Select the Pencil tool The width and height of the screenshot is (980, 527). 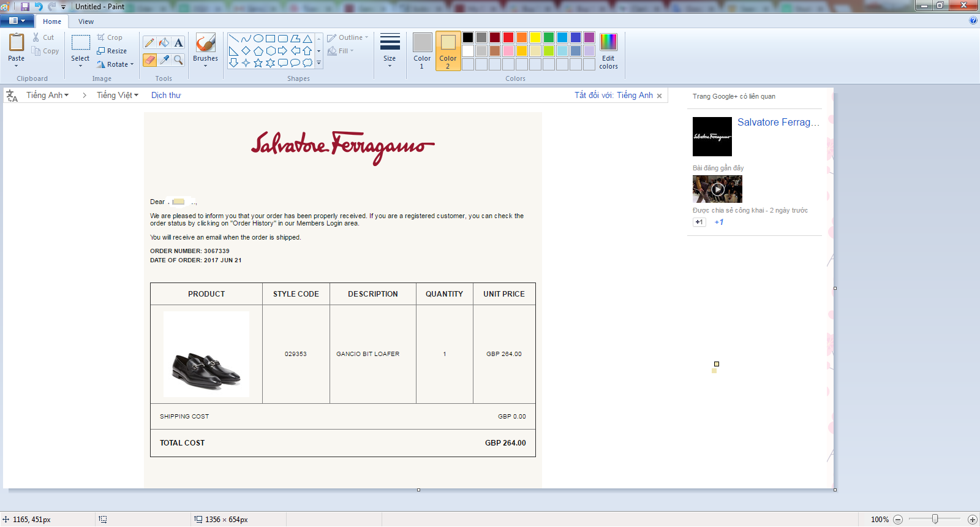coord(149,42)
